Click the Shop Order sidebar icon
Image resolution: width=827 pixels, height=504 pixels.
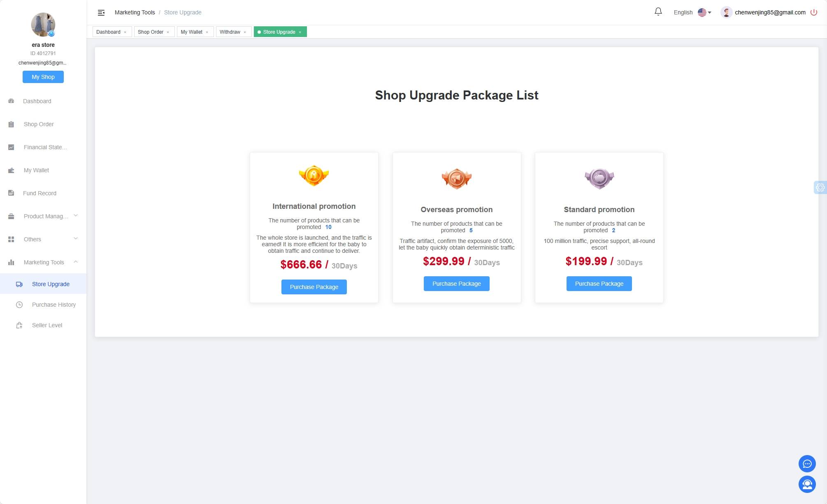(11, 124)
